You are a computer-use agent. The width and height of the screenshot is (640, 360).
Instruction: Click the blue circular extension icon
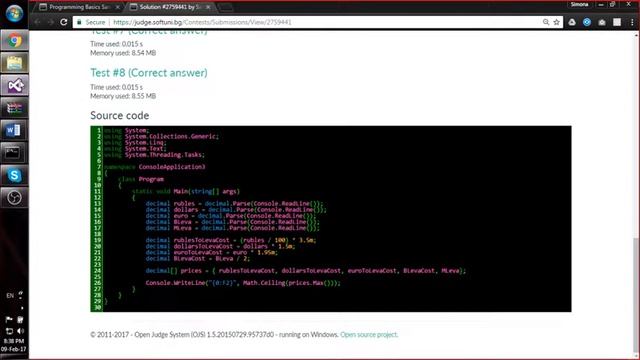587,22
